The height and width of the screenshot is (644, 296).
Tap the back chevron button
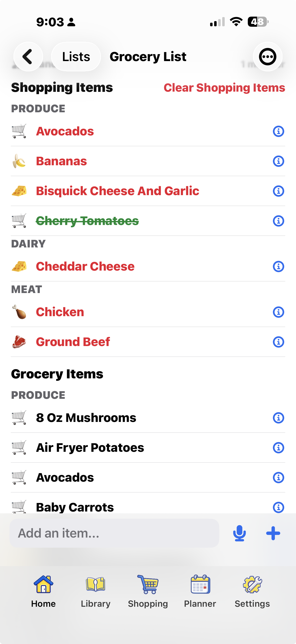click(28, 57)
